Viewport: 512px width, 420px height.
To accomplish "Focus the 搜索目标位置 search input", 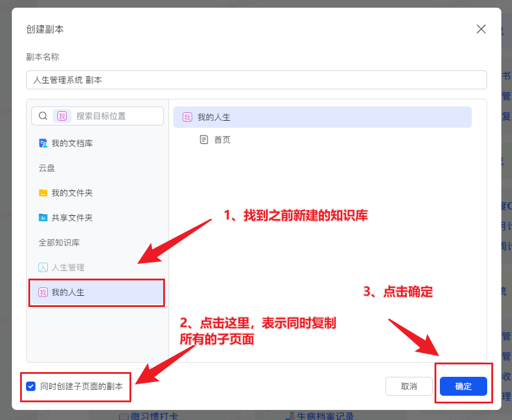I will (x=115, y=116).
